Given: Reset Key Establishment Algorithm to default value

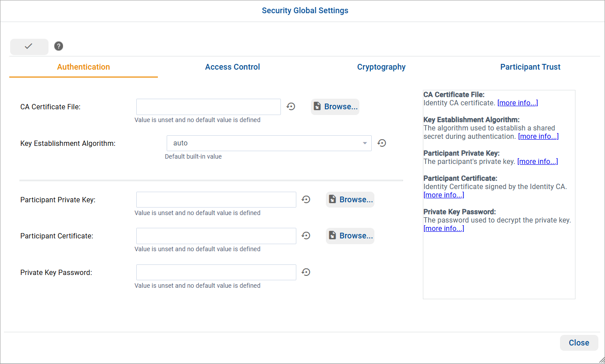Looking at the screenshot, I should point(381,143).
